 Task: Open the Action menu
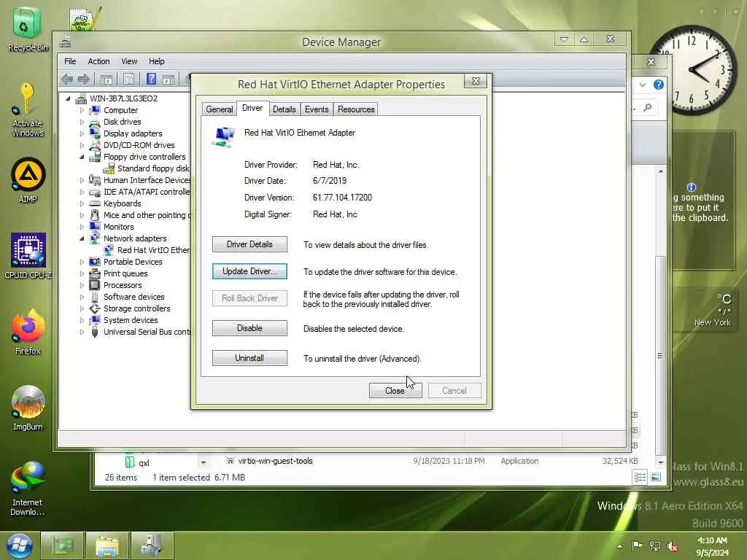98,61
